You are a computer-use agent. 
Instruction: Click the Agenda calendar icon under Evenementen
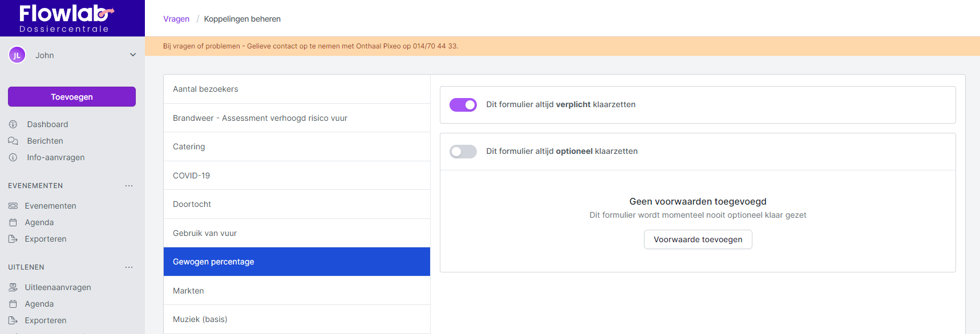(x=13, y=222)
